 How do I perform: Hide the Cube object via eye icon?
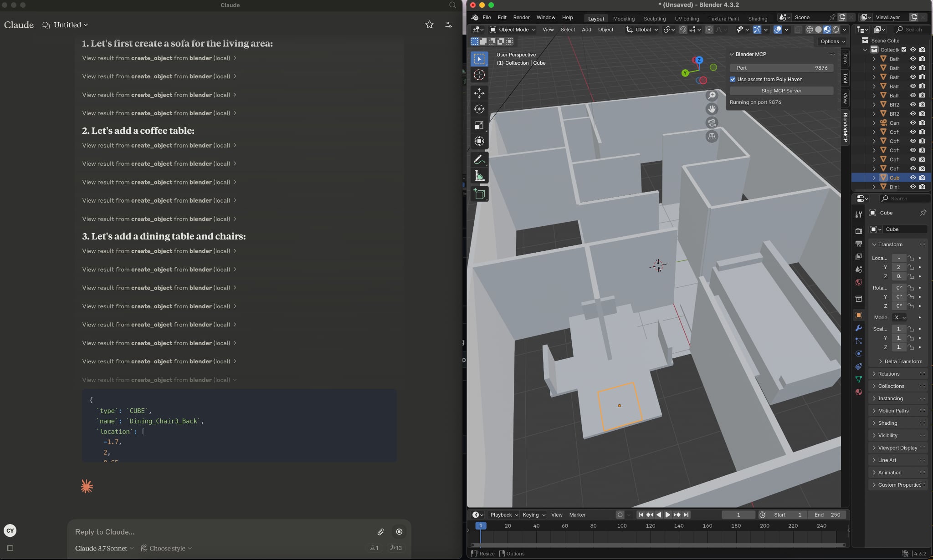913,178
